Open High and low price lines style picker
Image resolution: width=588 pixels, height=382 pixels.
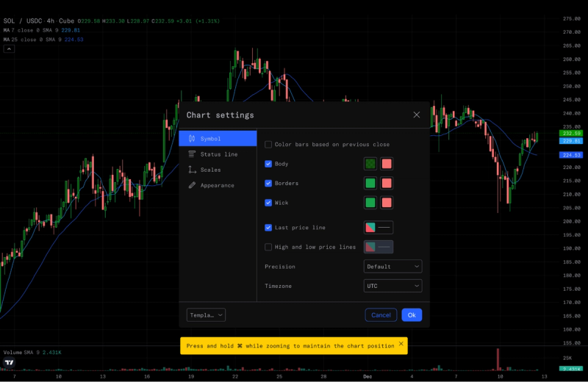379,247
